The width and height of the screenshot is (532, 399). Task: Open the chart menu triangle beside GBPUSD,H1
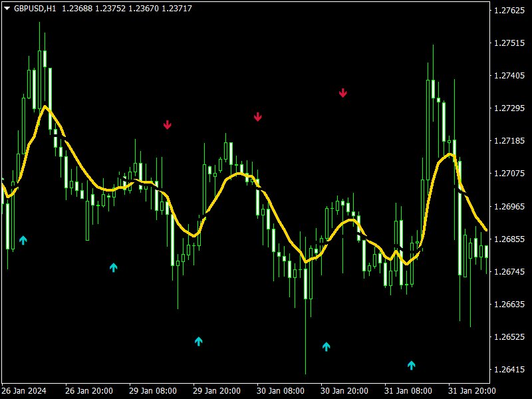click(x=7, y=9)
